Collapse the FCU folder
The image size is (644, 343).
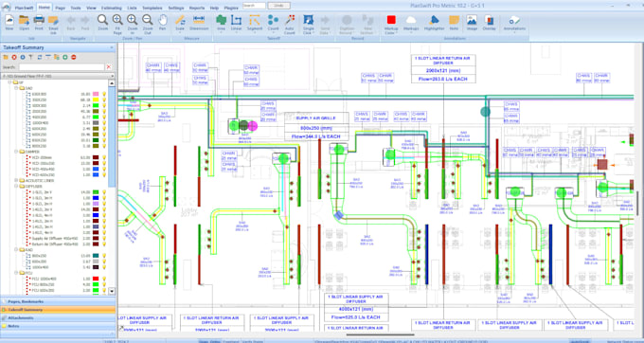16,273
